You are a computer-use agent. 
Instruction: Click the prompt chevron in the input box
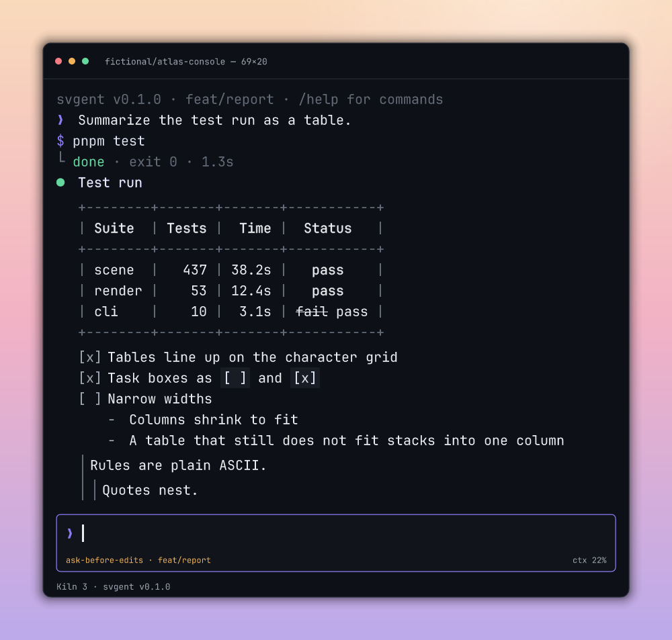pyautogui.click(x=69, y=533)
